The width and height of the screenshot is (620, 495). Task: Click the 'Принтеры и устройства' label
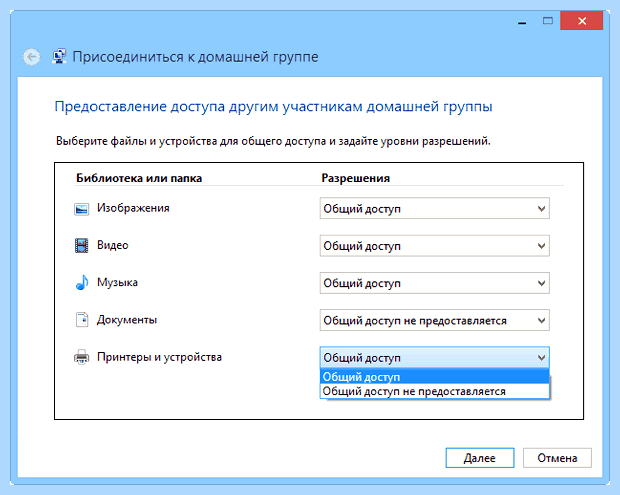[x=159, y=357]
